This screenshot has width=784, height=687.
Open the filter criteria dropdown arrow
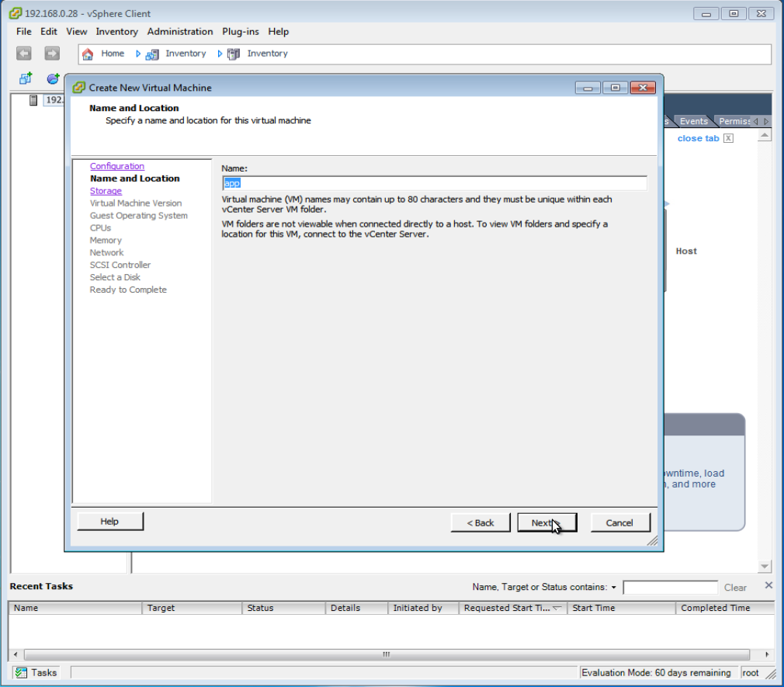[613, 588]
